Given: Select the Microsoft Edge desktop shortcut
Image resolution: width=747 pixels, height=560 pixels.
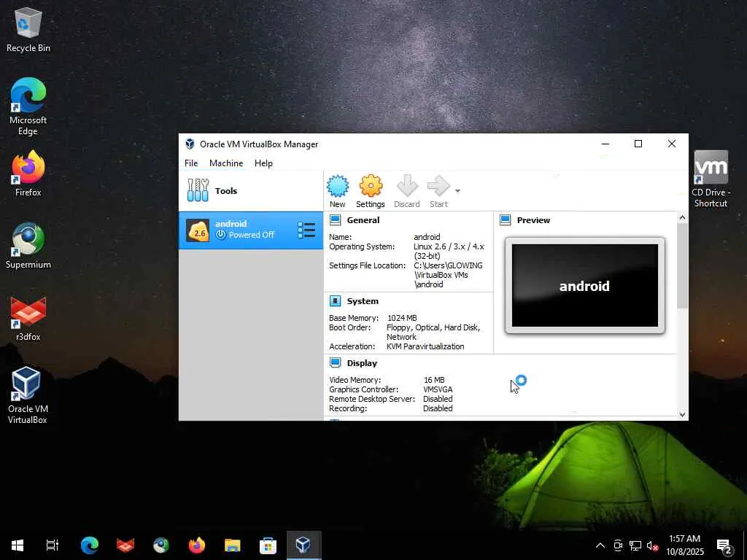Looking at the screenshot, I should [x=28, y=106].
